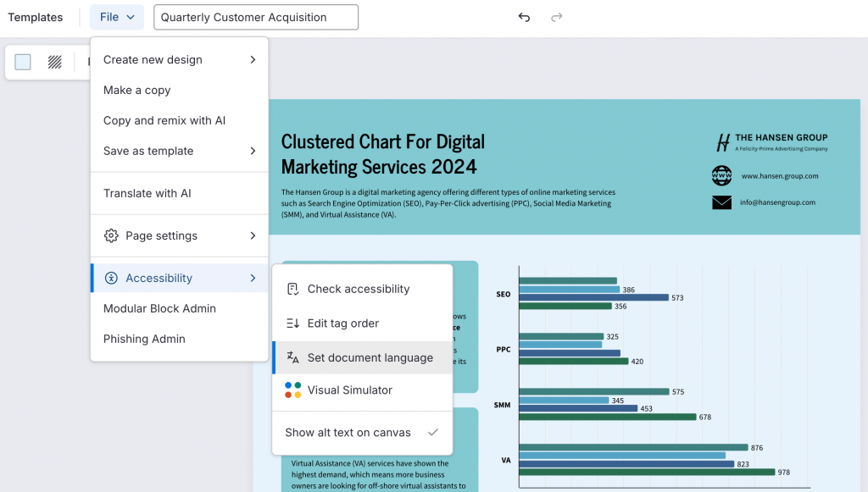This screenshot has height=492, width=868.
Task: Choose Set document language
Action: (x=363, y=357)
